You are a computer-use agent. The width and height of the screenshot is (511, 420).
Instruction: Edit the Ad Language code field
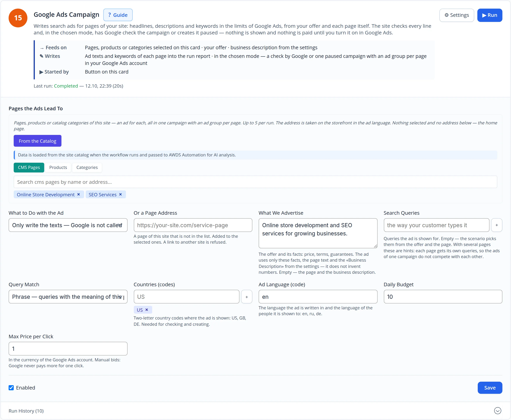point(318,297)
